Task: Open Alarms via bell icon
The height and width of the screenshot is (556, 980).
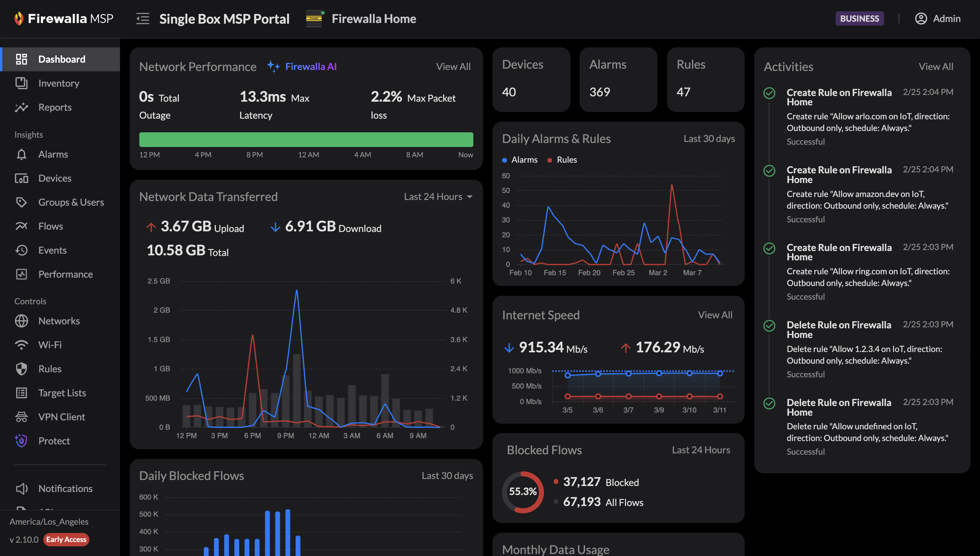Action: pos(21,154)
